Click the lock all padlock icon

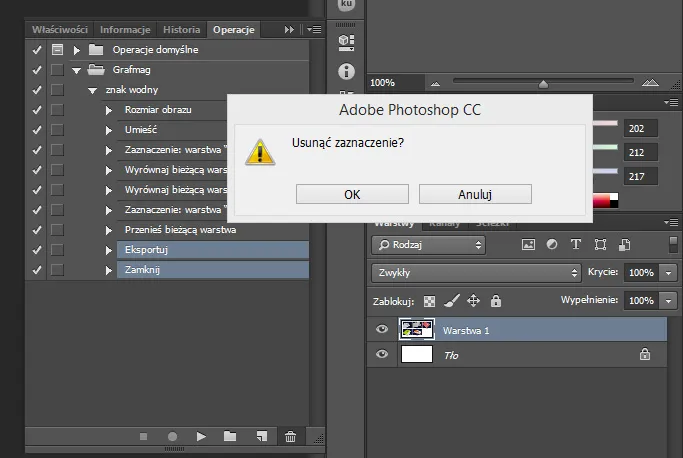pos(496,300)
